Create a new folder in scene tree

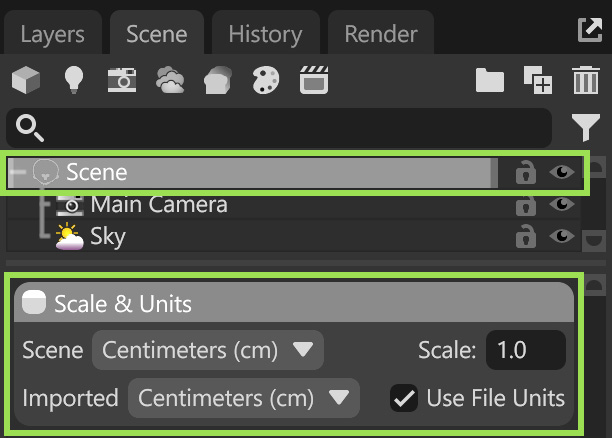(490, 80)
